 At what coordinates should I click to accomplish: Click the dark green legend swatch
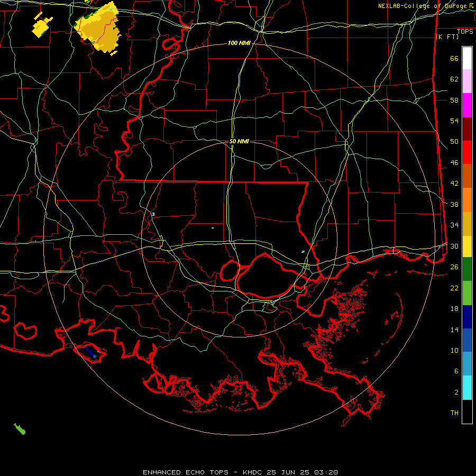pos(467,269)
